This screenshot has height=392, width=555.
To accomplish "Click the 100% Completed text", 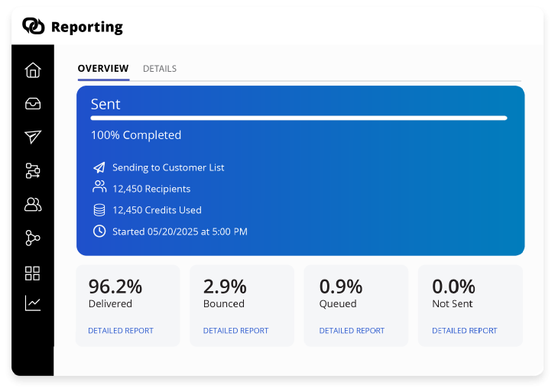I will tap(136, 134).
